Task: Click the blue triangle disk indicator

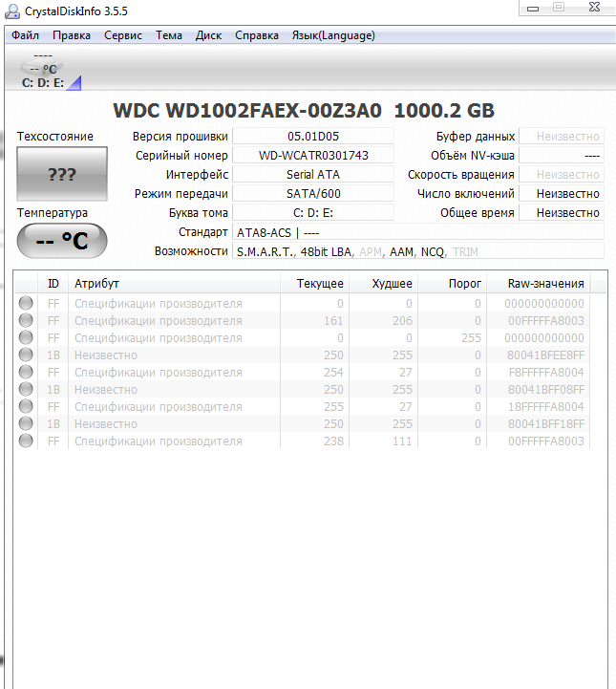Action: tap(74, 82)
